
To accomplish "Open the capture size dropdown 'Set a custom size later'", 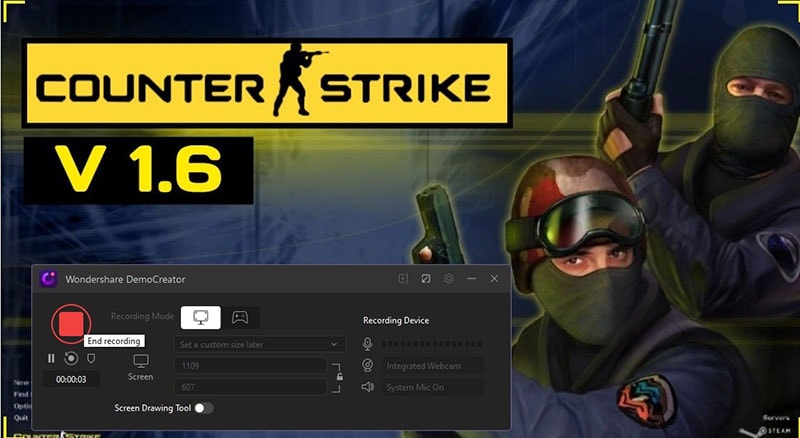I will pyautogui.click(x=260, y=345).
